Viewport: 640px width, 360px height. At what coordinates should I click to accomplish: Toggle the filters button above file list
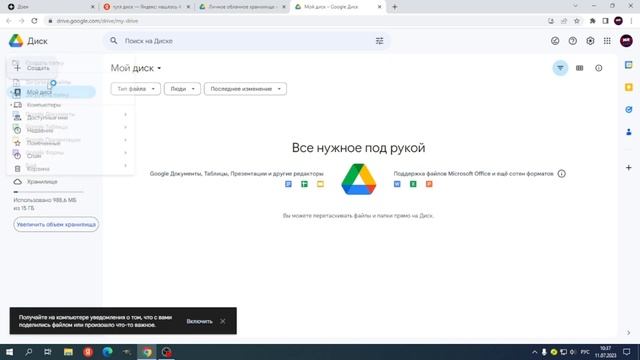coord(560,68)
